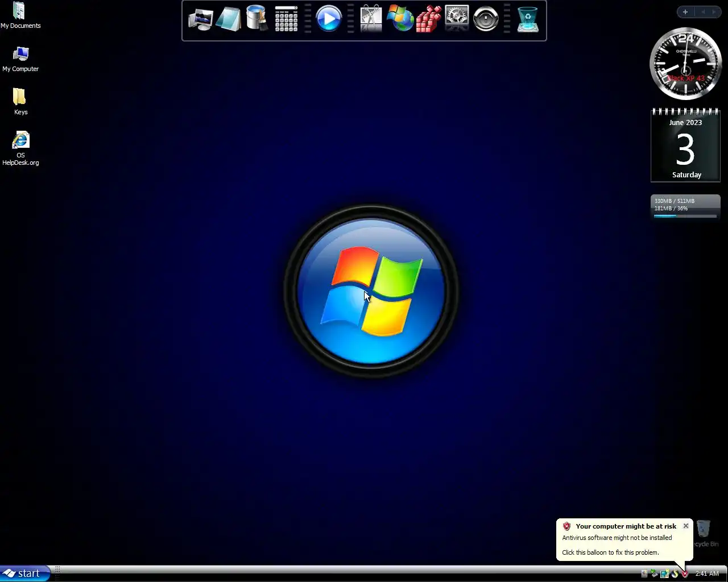Click the leftmost gray system tray icon
Screen dimensions: 728x582
pos(644,574)
